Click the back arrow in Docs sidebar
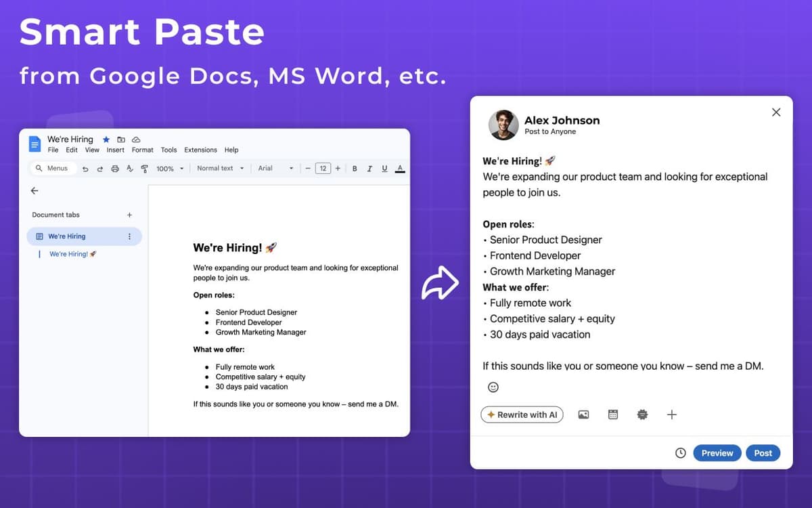Screen dimensions: 812x508 coord(35,191)
